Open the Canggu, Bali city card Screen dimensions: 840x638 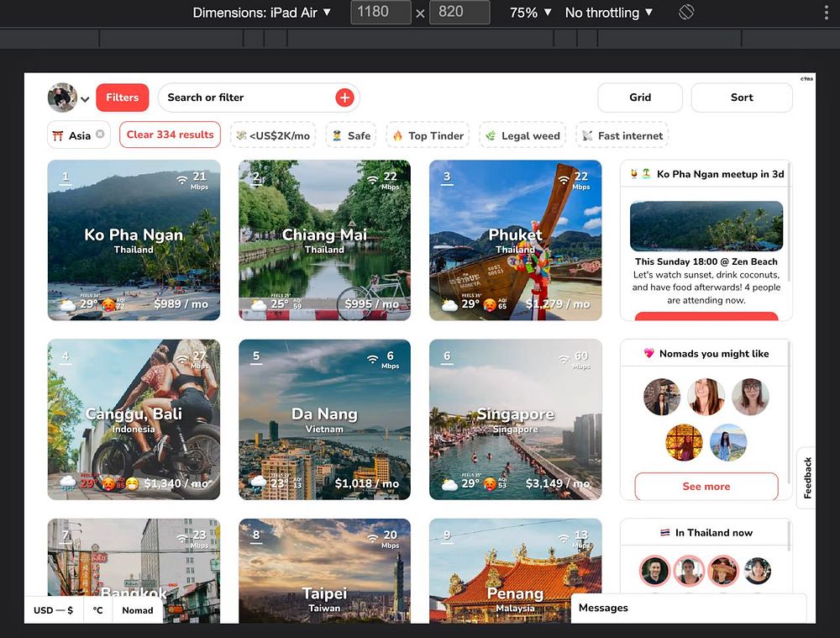(134, 419)
